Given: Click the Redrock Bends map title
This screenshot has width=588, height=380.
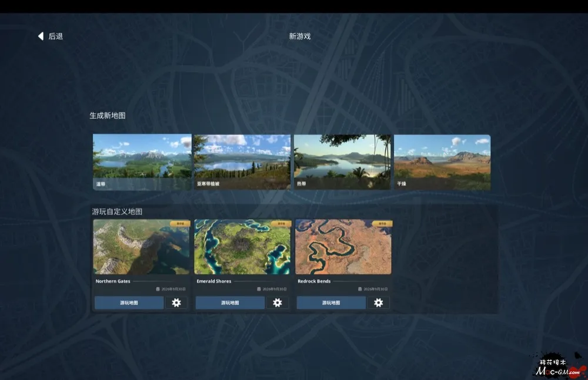Looking at the screenshot, I should (314, 281).
